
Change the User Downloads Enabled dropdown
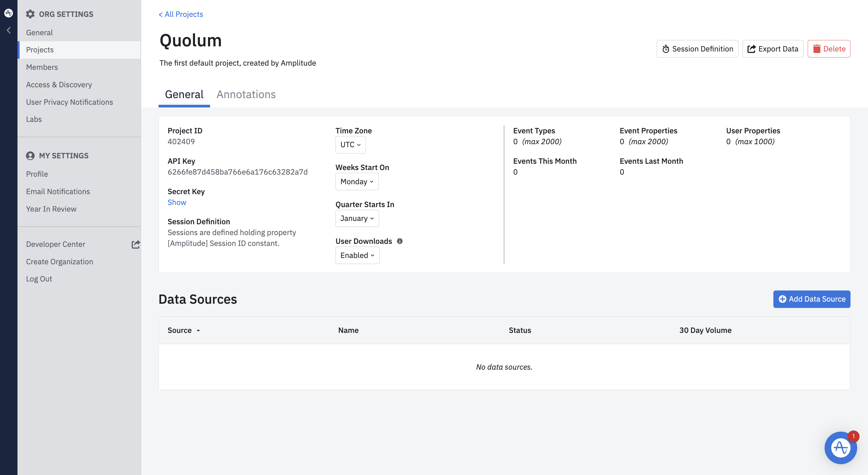[x=357, y=256]
